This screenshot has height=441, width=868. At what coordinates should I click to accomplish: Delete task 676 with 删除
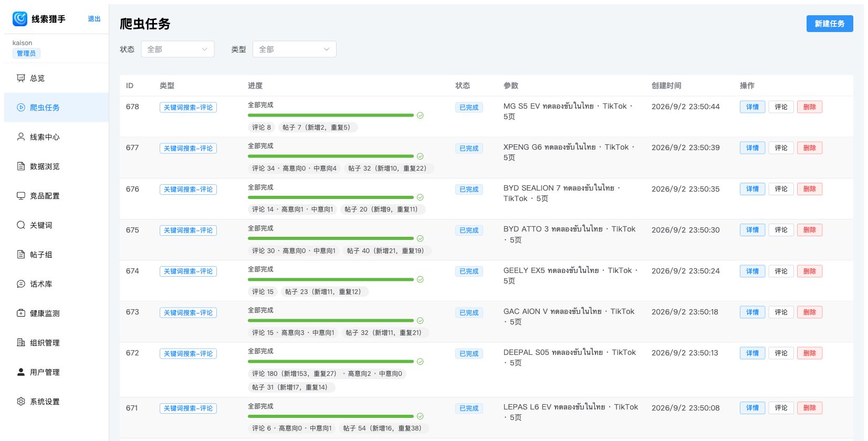[810, 189]
